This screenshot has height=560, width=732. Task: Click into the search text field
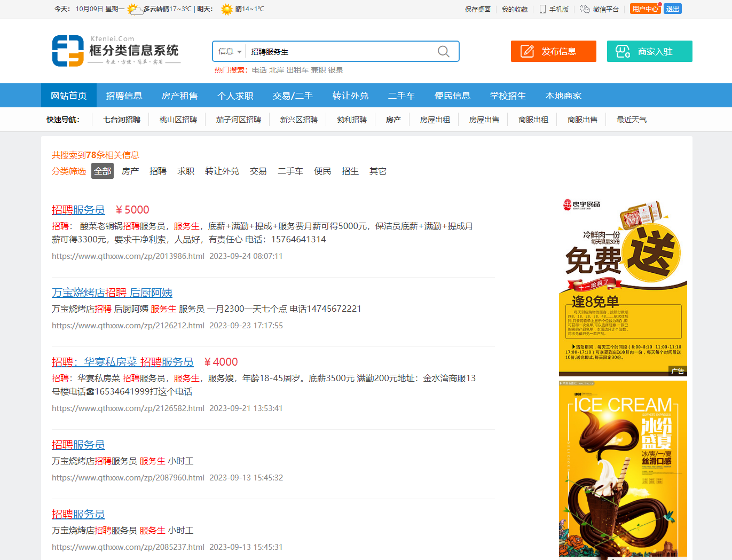339,52
